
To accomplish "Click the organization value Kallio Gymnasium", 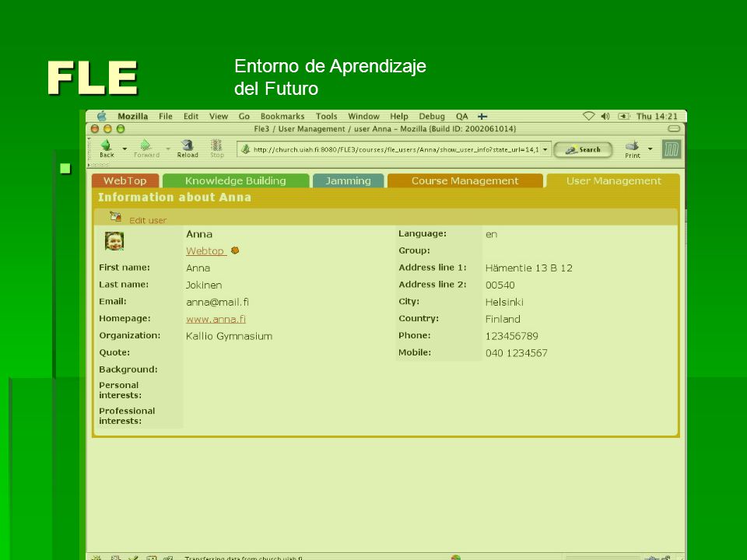I will (229, 336).
